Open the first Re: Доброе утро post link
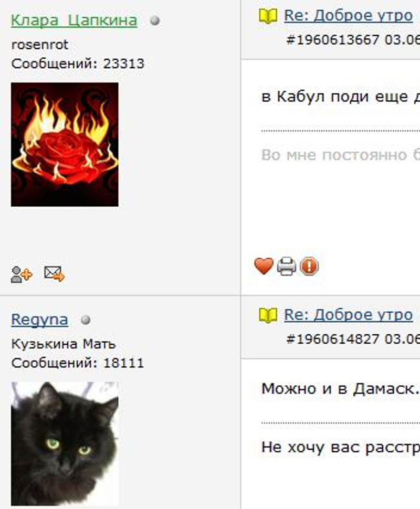The height and width of the screenshot is (509, 420). click(x=348, y=15)
